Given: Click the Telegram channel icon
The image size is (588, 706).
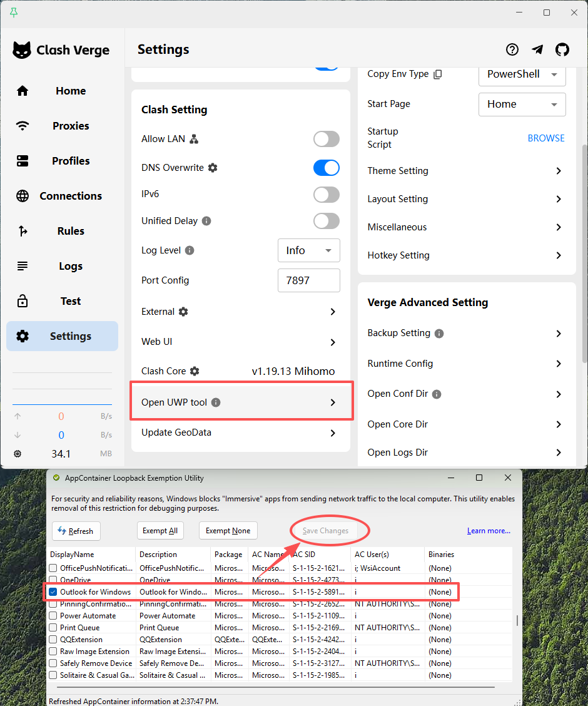Looking at the screenshot, I should (x=537, y=50).
